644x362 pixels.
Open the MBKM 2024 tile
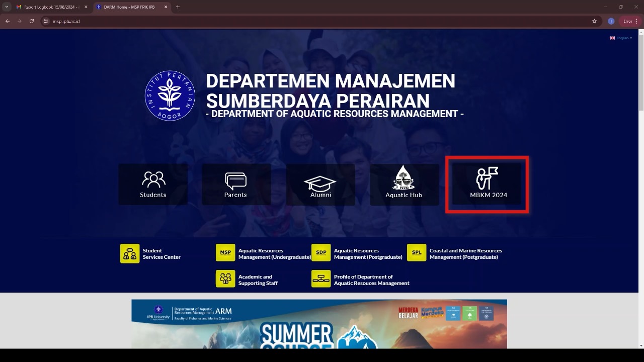(x=487, y=184)
